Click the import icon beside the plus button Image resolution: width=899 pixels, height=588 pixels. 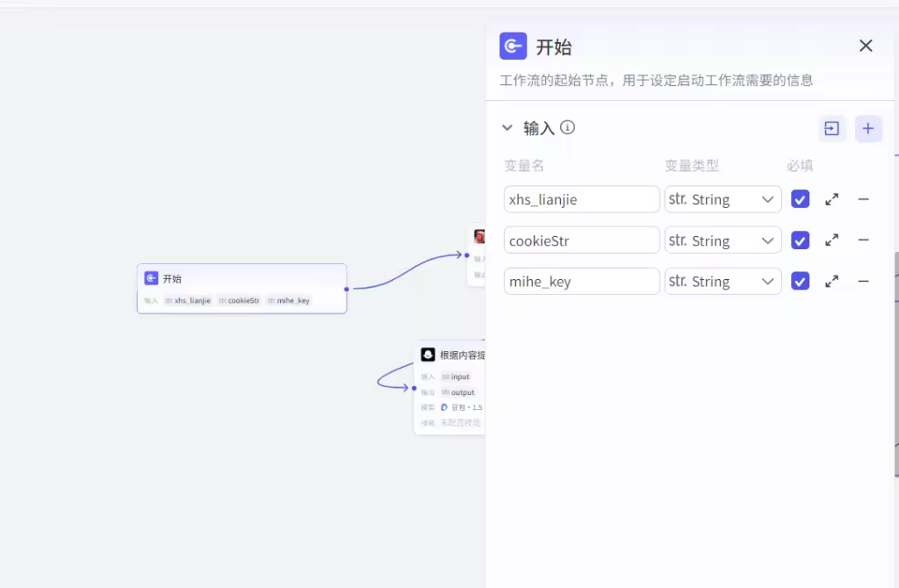tap(831, 129)
